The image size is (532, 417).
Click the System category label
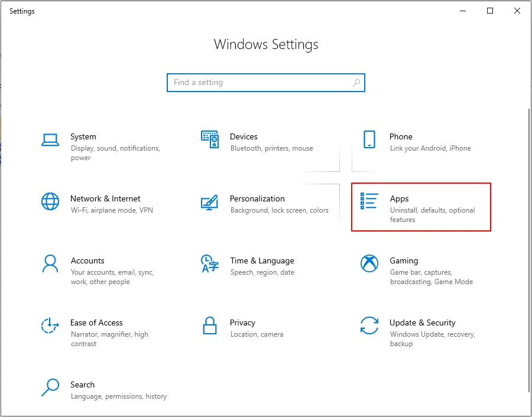[x=83, y=136]
